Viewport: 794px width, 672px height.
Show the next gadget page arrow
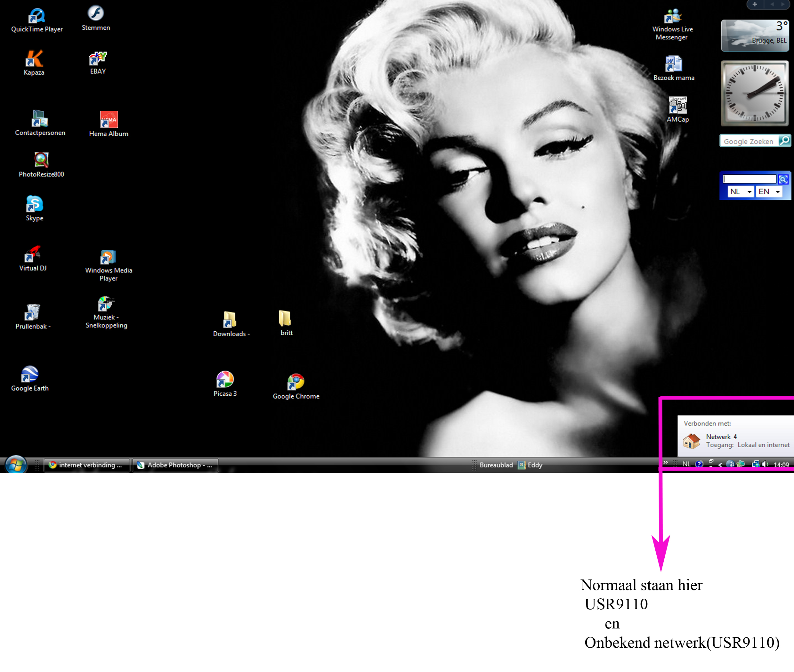click(783, 4)
